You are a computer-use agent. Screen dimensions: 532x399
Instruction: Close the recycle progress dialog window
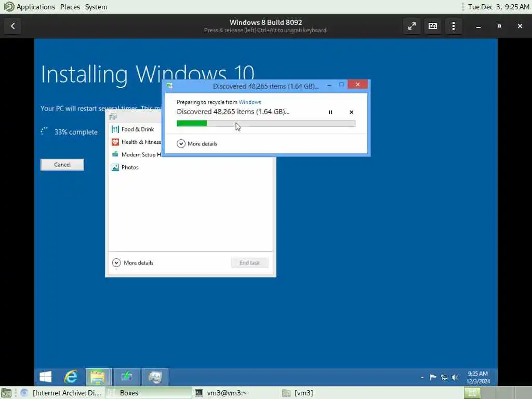pyautogui.click(x=357, y=85)
